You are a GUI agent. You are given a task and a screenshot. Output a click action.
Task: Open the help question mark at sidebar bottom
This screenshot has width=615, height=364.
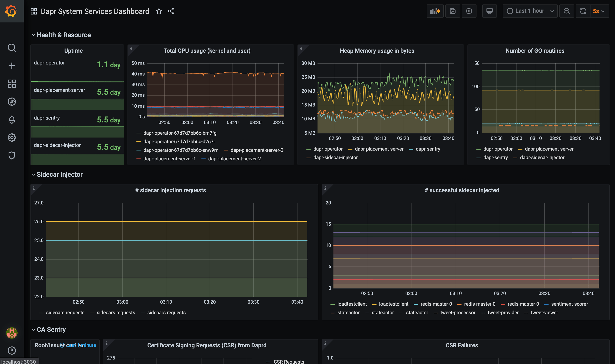(11, 350)
